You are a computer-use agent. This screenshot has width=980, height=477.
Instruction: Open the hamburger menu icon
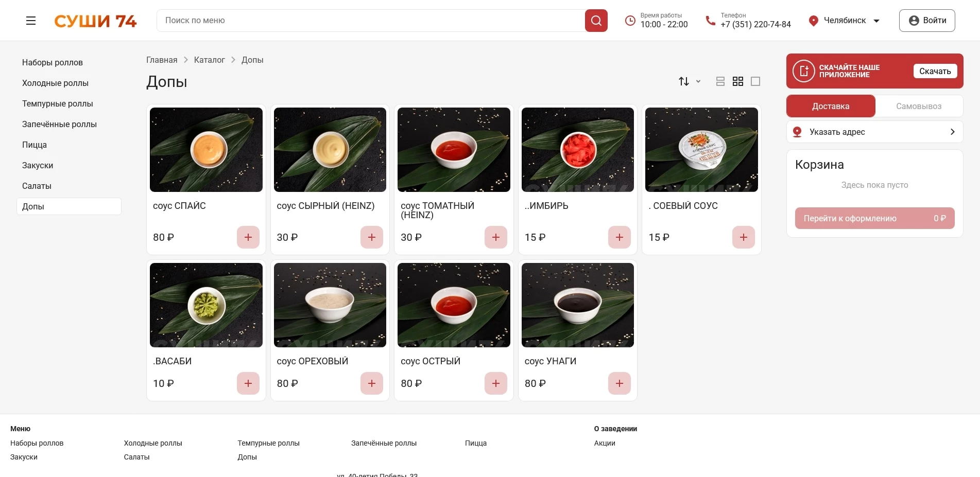[x=31, y=21]
